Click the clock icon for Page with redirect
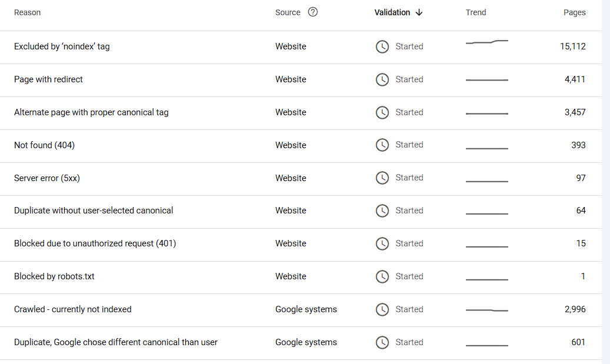This screenshot has width=610, height=364. pos(382,79)
